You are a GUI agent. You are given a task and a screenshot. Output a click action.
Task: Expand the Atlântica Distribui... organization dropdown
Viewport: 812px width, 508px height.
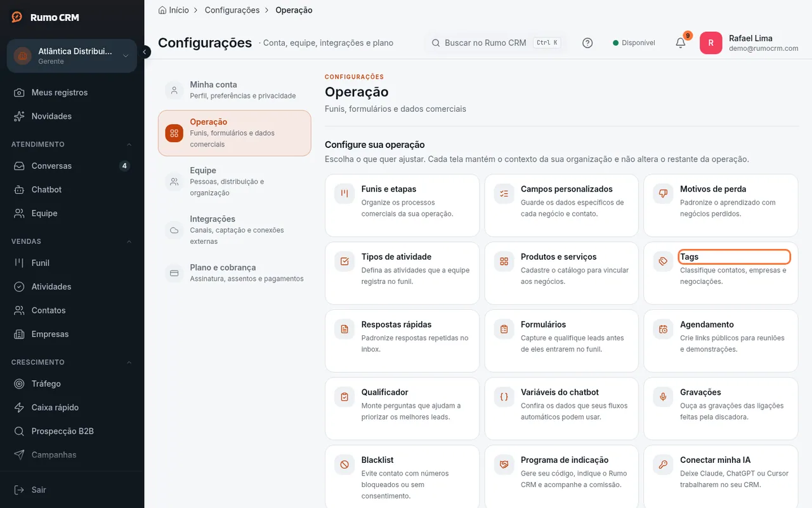72,56
